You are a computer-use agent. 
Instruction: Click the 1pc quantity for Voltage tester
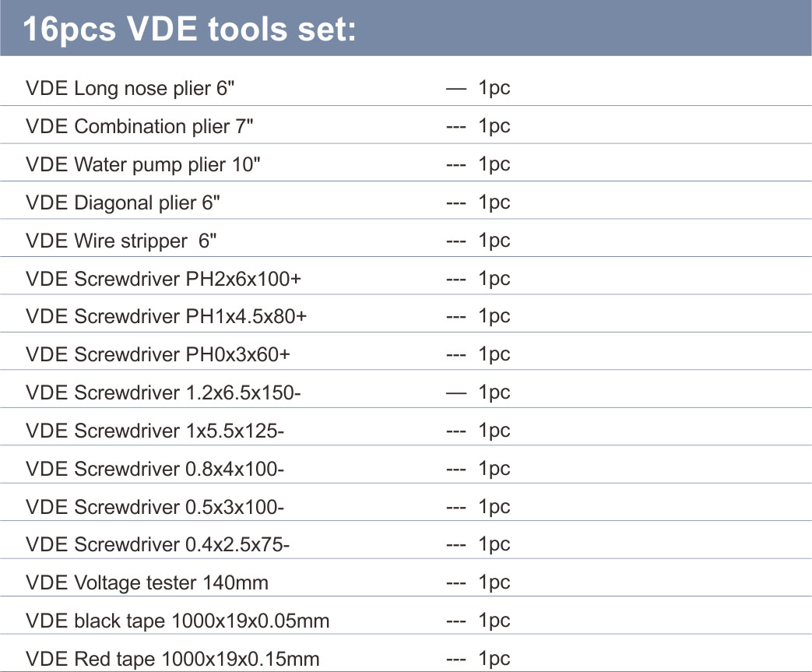point(494,582)
